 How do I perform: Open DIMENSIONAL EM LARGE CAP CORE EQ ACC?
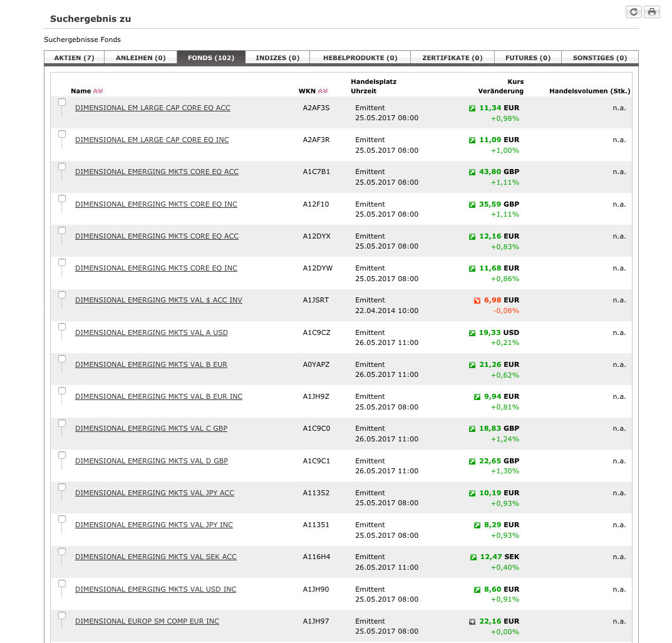click(153, 108)
